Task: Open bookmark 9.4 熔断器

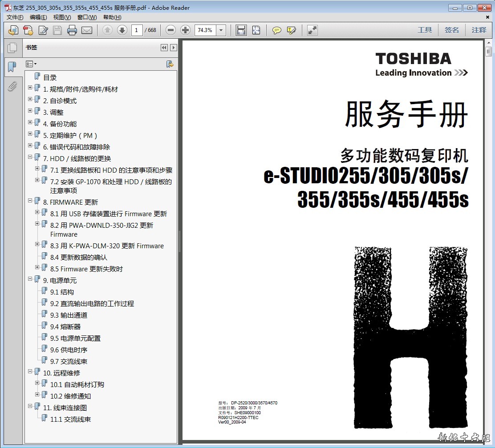Action: pyautogui.click(x=65, y=327)
